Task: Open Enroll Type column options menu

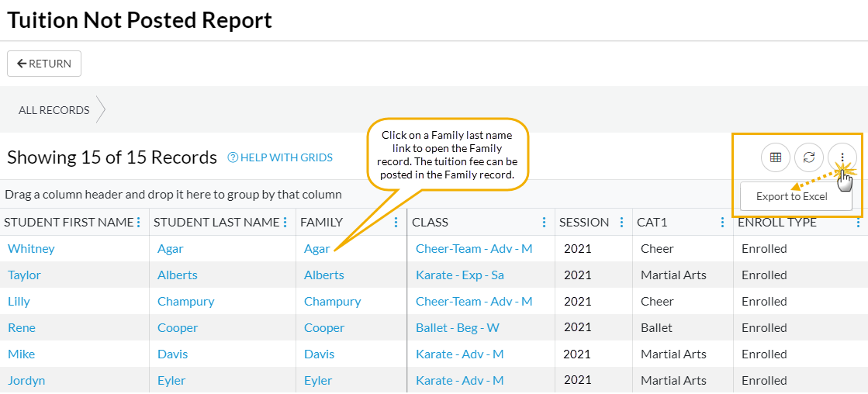Action: (x=858, y=223)
